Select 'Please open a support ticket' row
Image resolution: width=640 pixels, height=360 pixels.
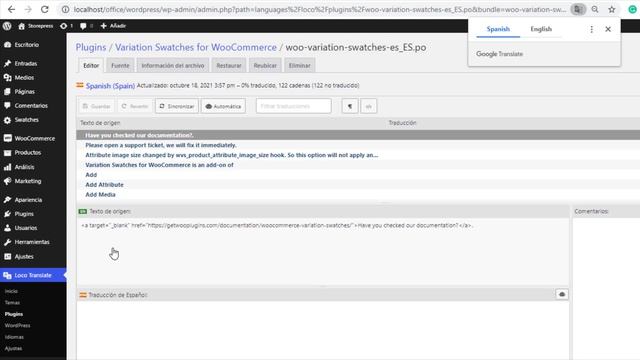click(358, 145)
